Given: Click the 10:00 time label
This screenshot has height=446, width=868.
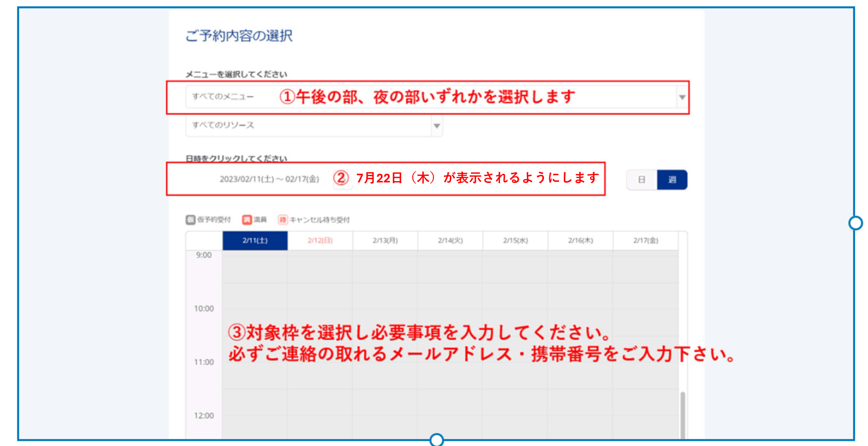Looking at the screenshot, I should coord(204,309).
